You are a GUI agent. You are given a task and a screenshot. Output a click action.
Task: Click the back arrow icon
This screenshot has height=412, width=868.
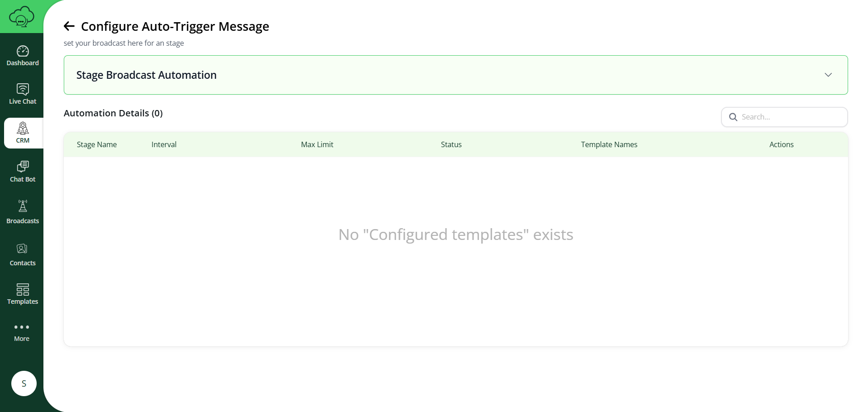pos(69,26)
